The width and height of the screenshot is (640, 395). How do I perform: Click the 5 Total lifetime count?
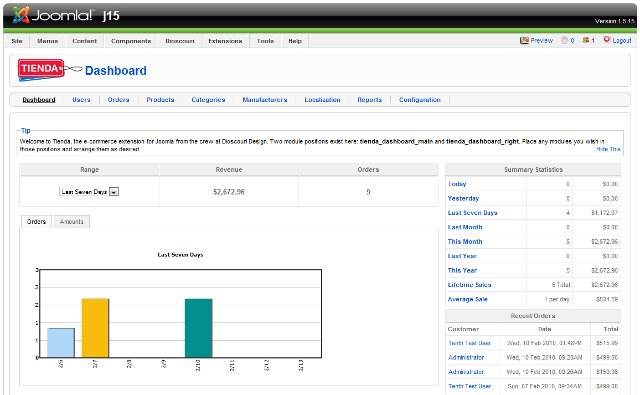pyautogui.click(x=561, y=284)
